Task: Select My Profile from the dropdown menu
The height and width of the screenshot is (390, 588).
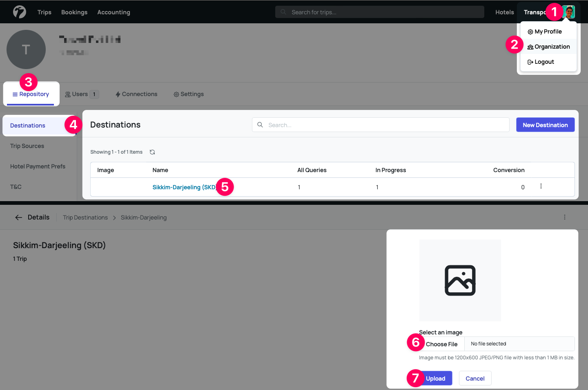Action: 548,31
